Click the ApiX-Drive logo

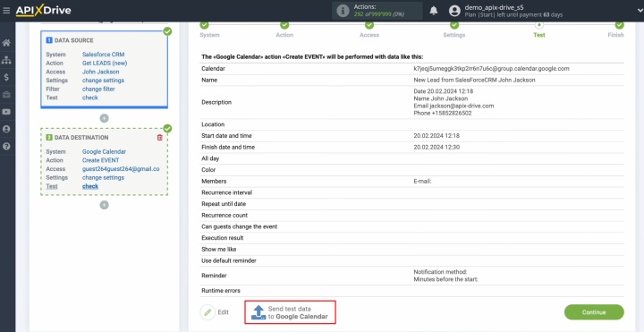43,11
